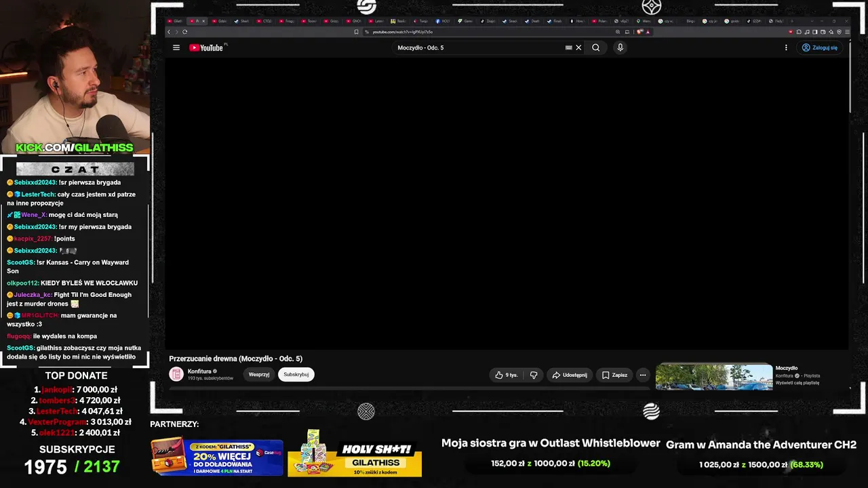
Task: Open more actions ellipsis under video
Action: (643, 375)
